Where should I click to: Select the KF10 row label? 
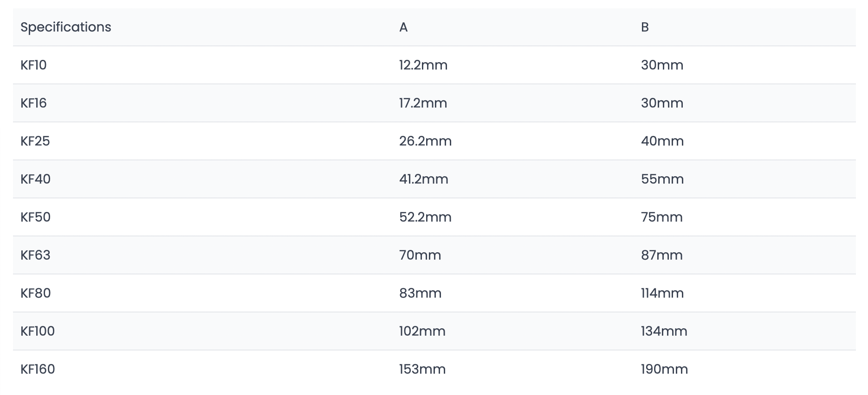coord(33,65)
